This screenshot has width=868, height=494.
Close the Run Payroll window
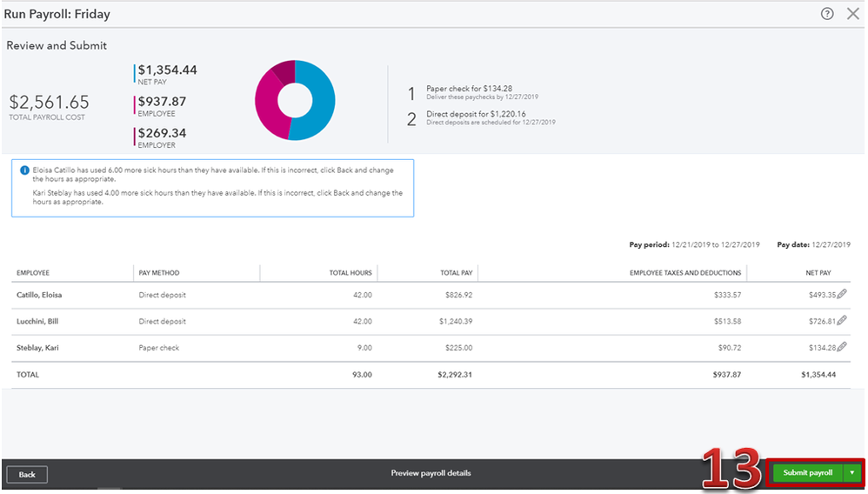pos(853,14)
